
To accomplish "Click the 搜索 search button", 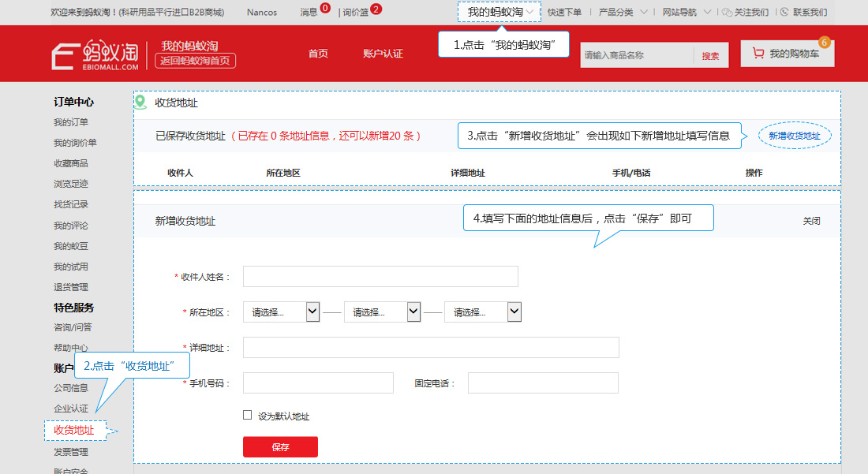I will coord(710,55).
